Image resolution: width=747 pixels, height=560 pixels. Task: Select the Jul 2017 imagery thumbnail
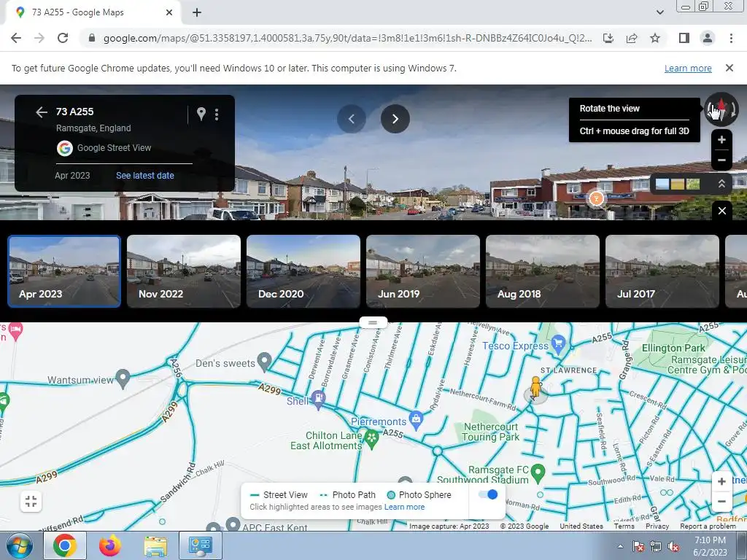click(662, 271)
